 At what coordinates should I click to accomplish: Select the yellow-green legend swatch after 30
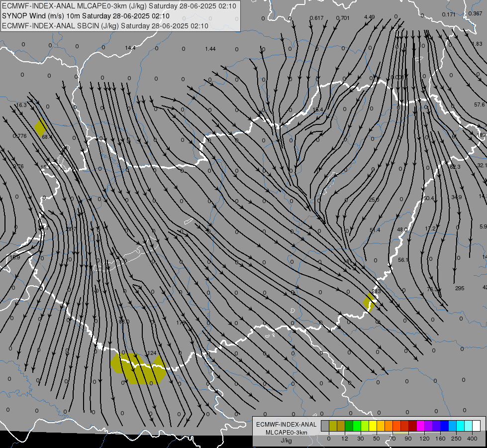(x=365, y=426)
